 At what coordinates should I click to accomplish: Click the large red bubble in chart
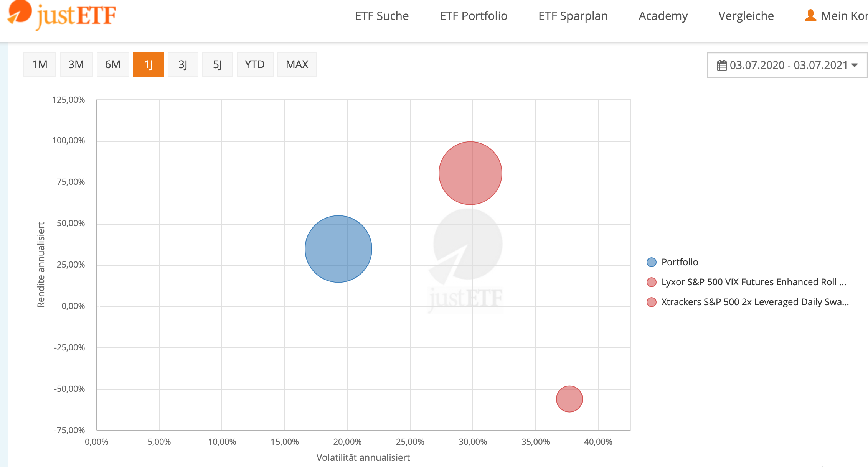pos(470,173)
